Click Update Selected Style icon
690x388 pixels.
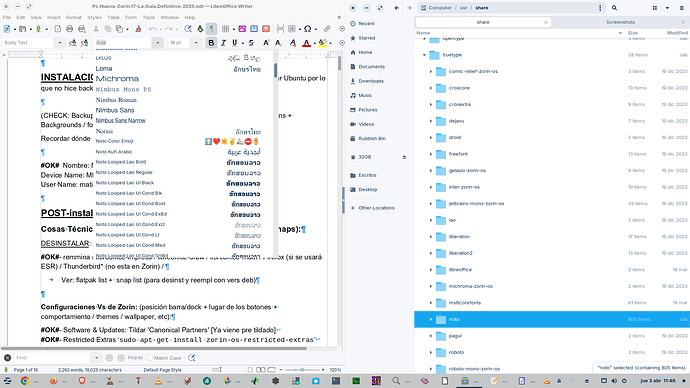73,43
